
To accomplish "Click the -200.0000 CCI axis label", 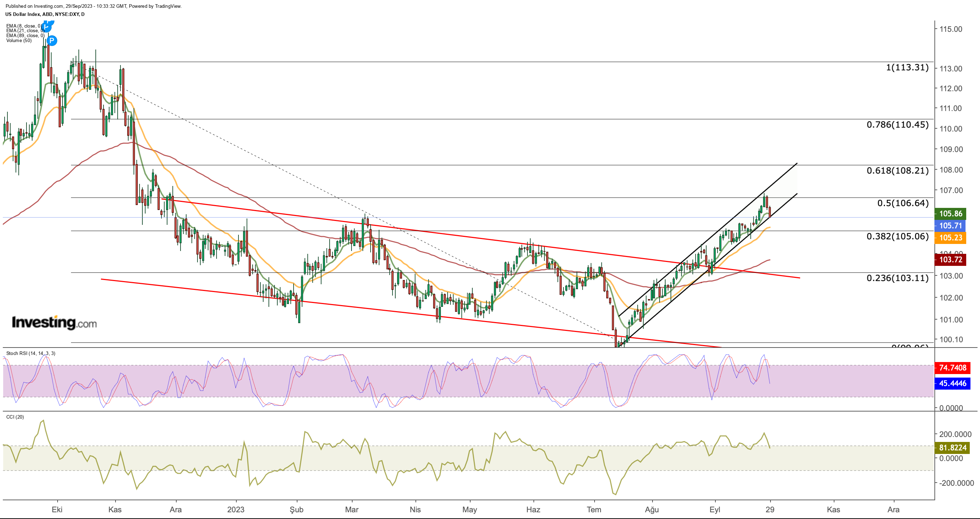I will (956, 483).
